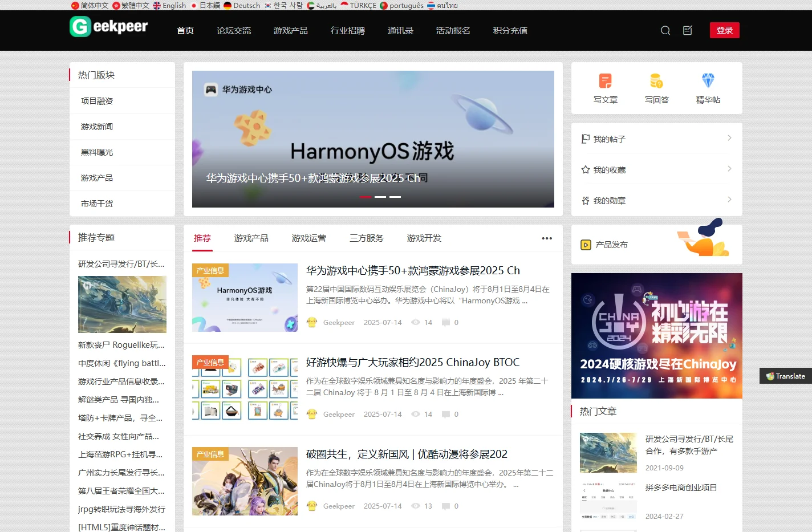The image size is (812, 532).
Task: Open 第八届王者荣耀全国大 topic link
Action: pos(121,491)
